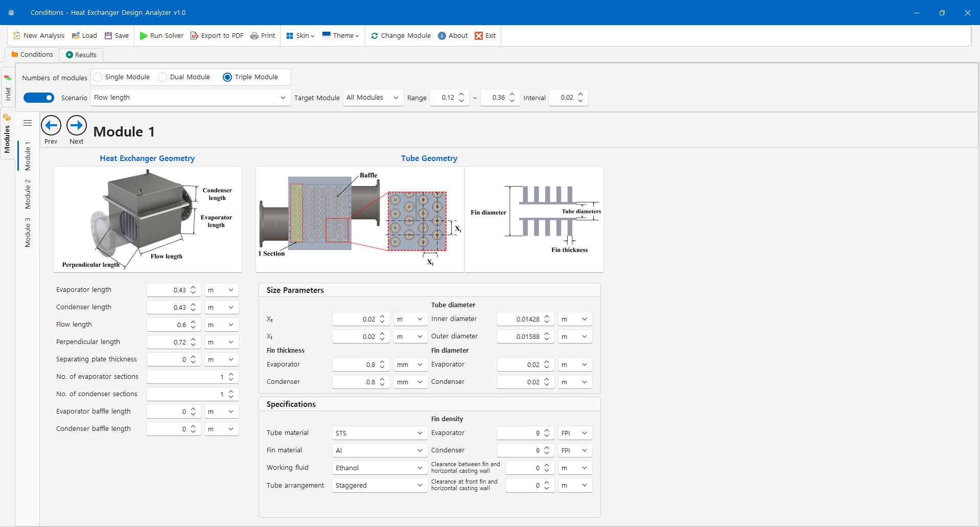
Task: Click the About button
Action: pos(453,36)
